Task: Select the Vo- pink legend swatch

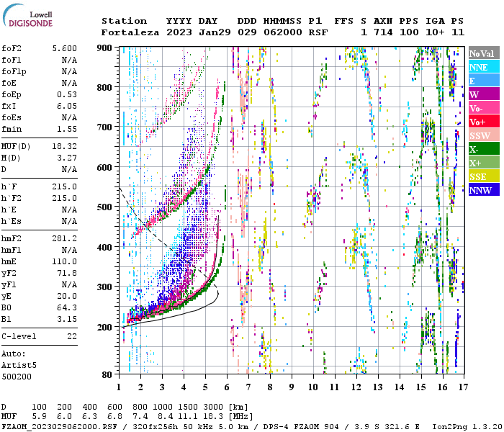Action: click(x=484, y=108)
